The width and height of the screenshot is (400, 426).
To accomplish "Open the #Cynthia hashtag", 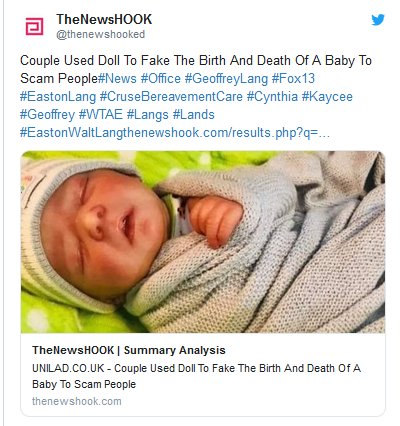I will click(272, 97).
